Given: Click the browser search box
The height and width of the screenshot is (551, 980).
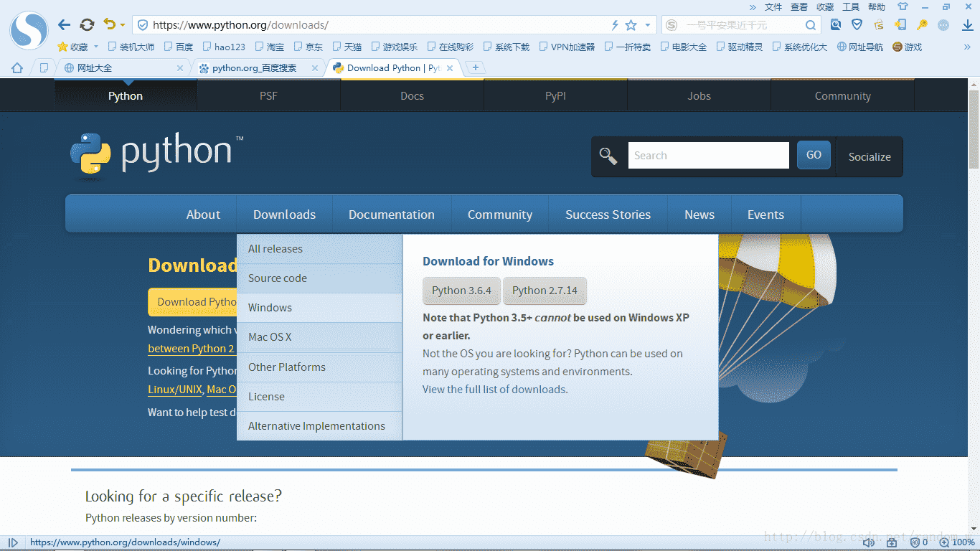Looking at the screenshot, I should pos(743,25).
